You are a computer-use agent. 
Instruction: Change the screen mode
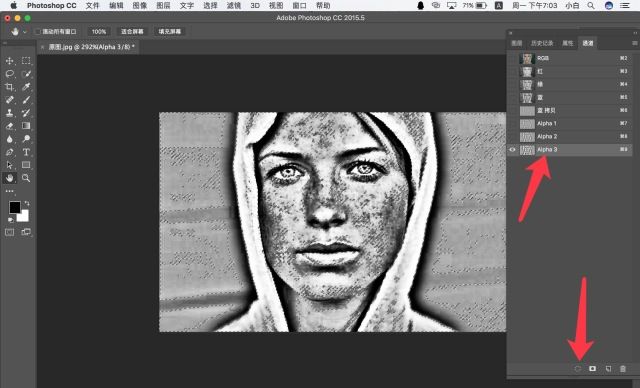pos(26,232)
